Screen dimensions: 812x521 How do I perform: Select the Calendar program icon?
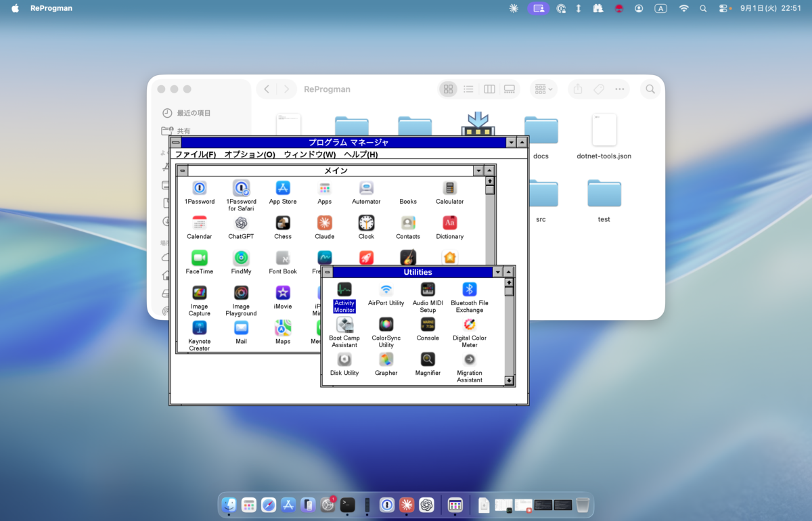(x=200, y=223)
